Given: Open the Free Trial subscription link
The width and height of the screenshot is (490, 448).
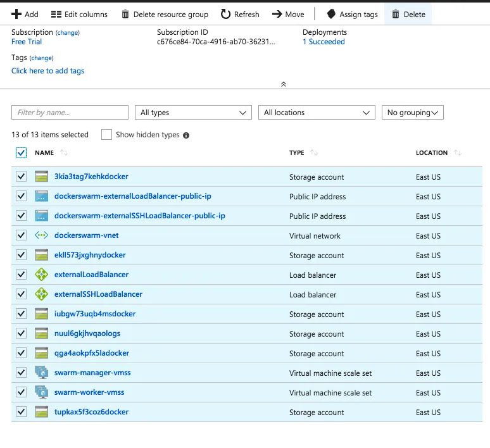Looking at the screenshot, I should click(x=27, y=42).
